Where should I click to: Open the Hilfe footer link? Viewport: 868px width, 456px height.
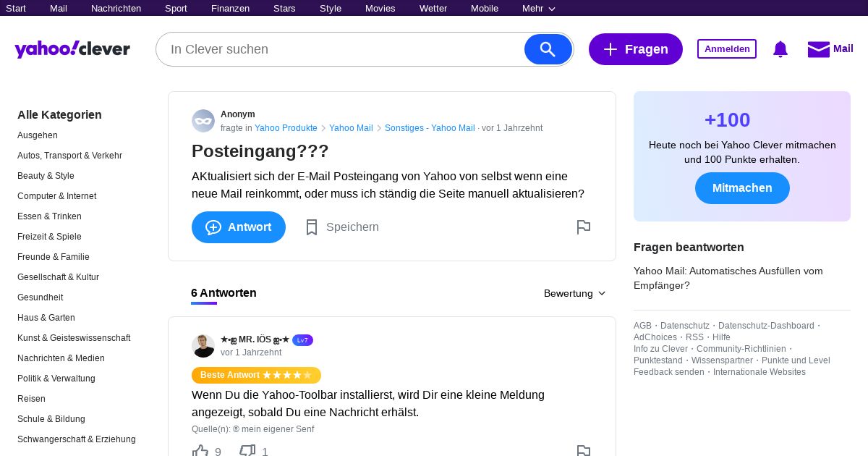[x=721, y=337]
